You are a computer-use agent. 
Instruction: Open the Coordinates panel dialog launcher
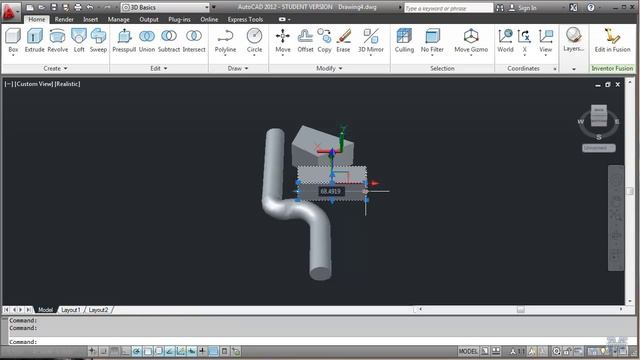(x=555, y=69)
